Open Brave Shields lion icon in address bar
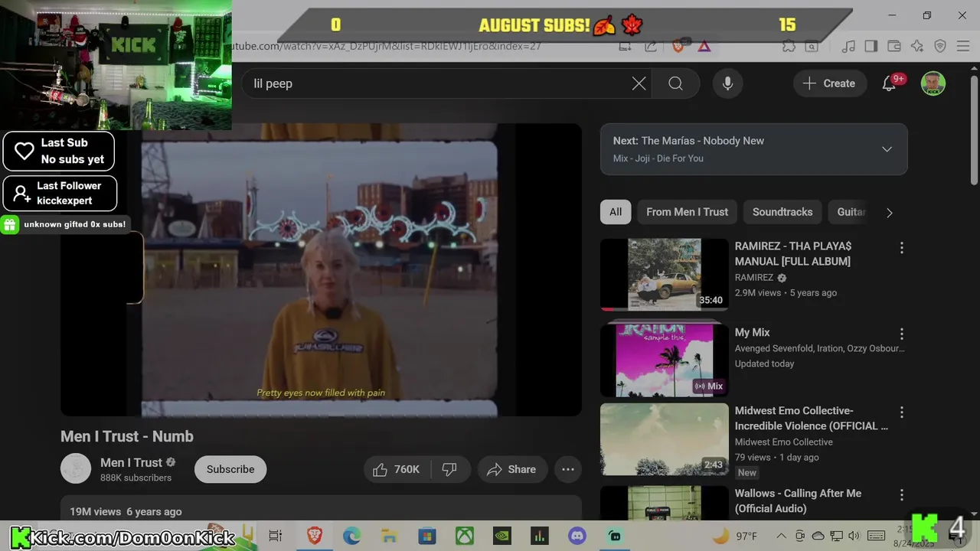Image resolution: width=980 pixels, height=551 pixels. [678, 46]
